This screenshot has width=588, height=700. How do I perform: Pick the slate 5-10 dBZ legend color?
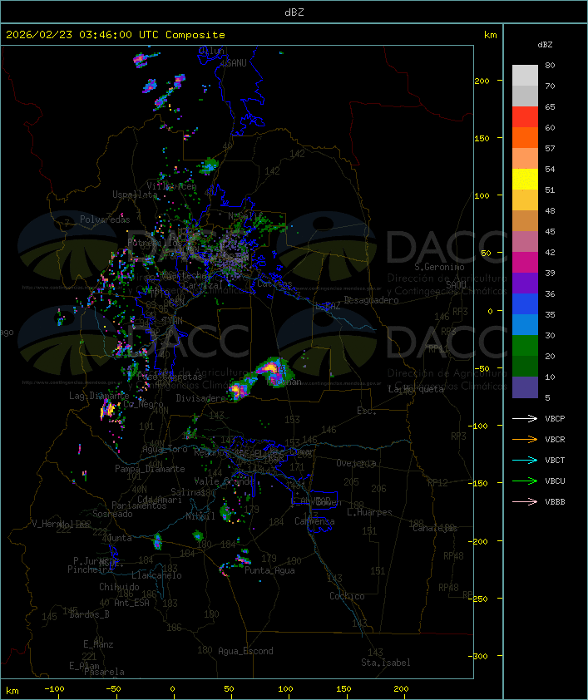pyautogui.click(x=525, y=387)
